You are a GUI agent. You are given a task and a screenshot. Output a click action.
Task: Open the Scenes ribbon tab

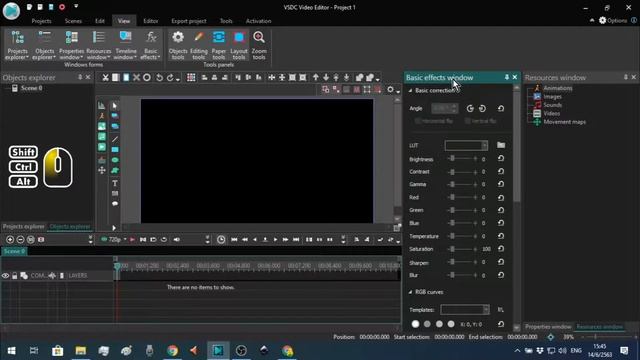tap(73, 21)
